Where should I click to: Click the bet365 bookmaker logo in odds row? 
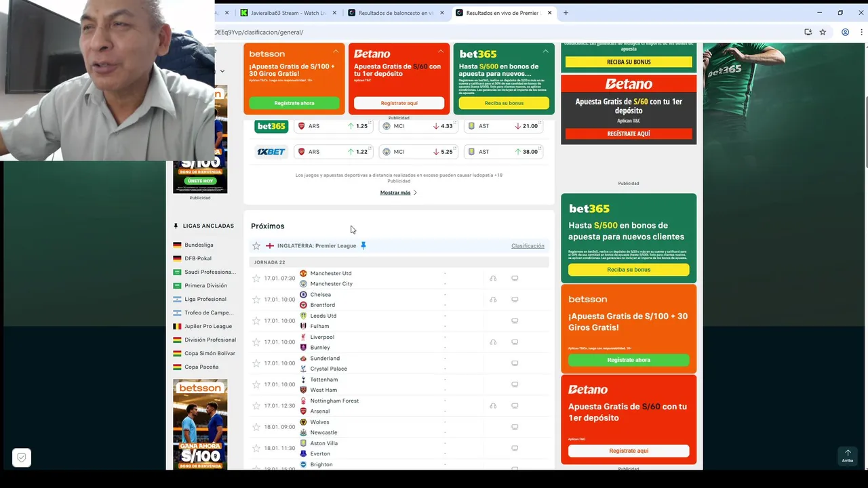click(271, 126)
